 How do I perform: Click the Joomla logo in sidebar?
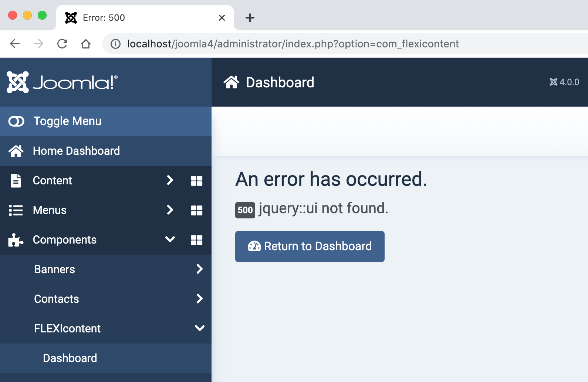tap(62, 82)
